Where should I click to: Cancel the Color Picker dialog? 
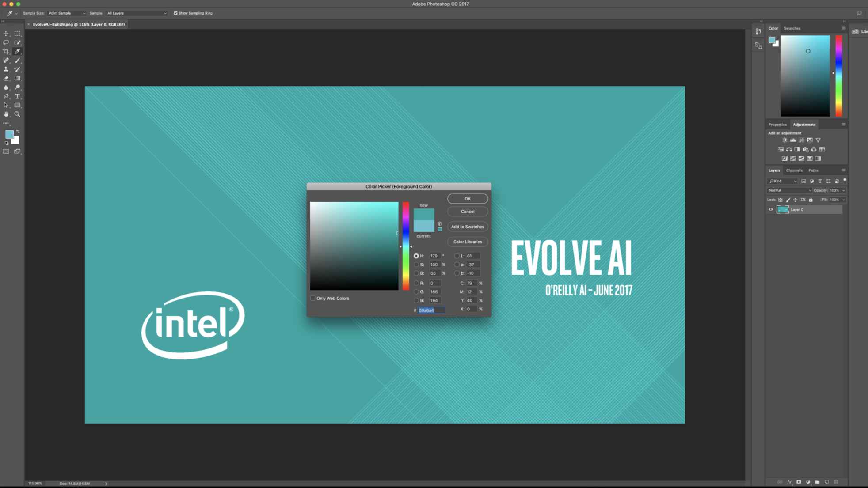(x=468, y=212)
